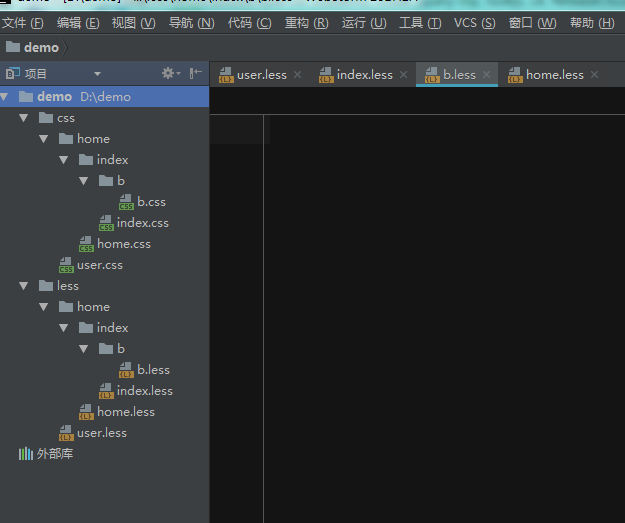Select the 外部库 tree row text
This screenshot has width=625, height=523.
pyautogui.click(x=55, y=454)
